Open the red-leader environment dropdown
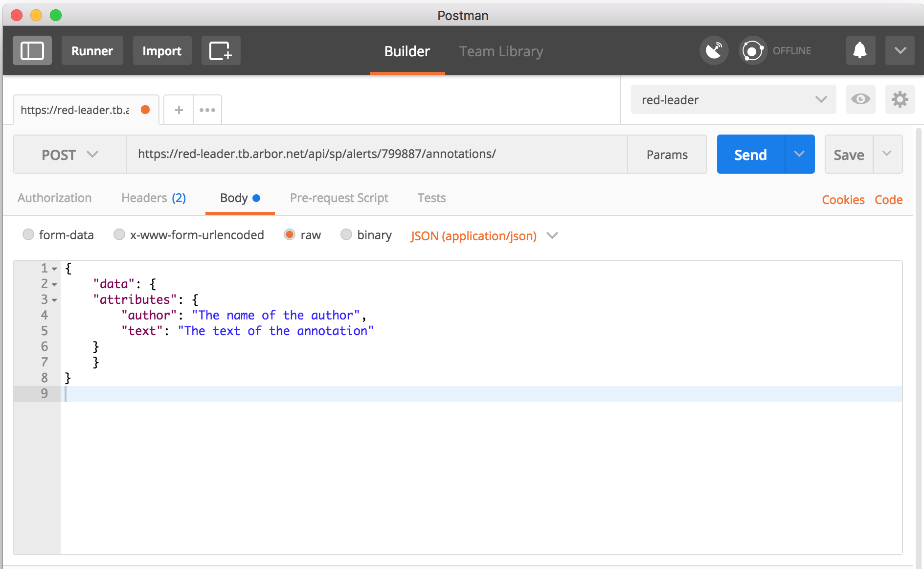Viewport: 924px width, 569px height. (733, 99)
